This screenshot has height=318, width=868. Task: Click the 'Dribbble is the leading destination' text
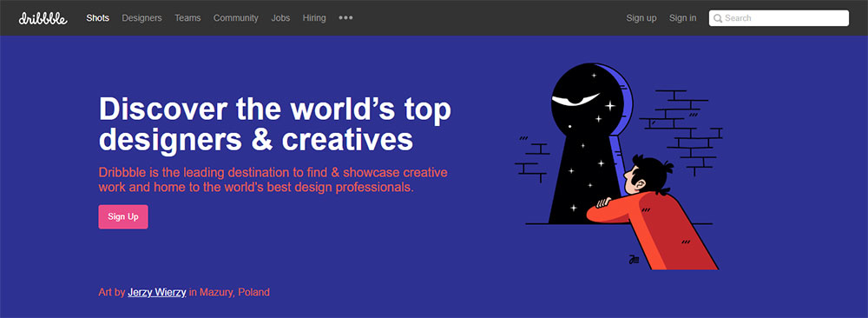[273, 180]
